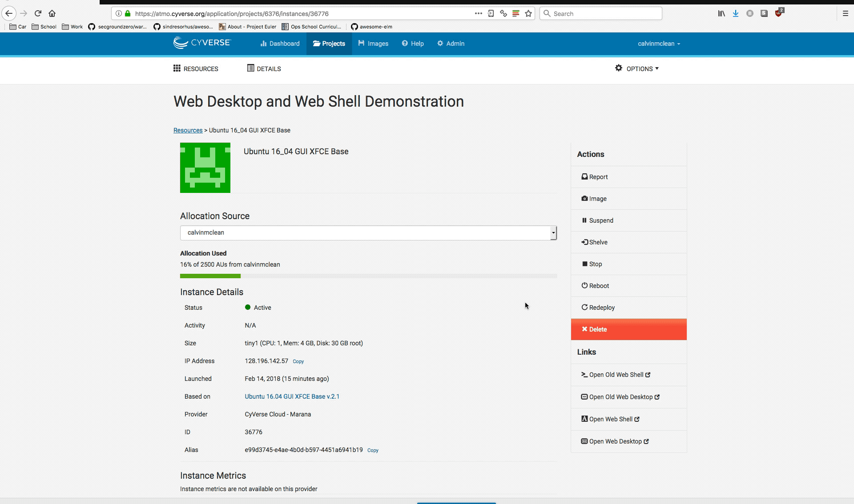Open Help in top navigation
Screen dimensions: 854x504
click(413, 44)
